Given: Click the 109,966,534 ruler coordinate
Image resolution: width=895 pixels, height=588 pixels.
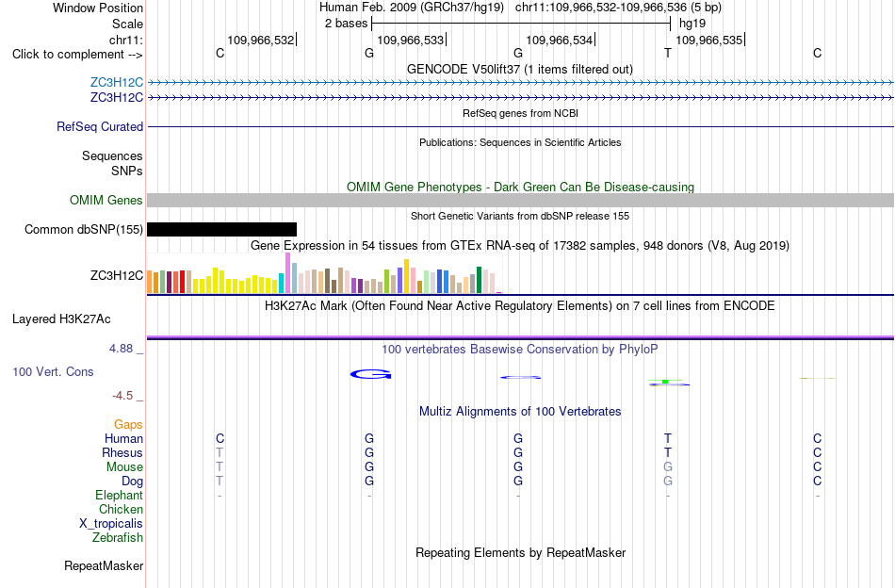Looking at the screenshot, I should [560, 40].
